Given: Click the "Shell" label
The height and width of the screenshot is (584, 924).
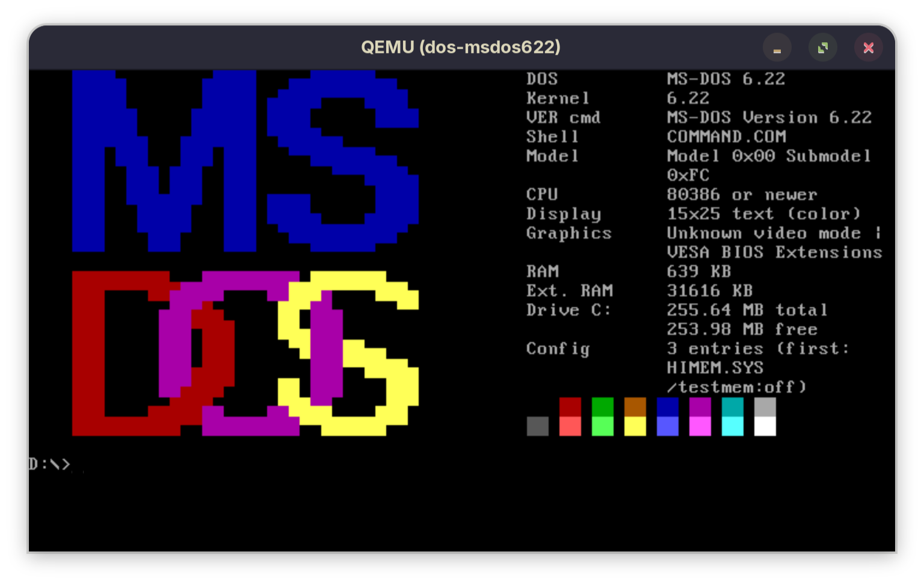Looking at the screenshot, I should [x=552, y=137].
